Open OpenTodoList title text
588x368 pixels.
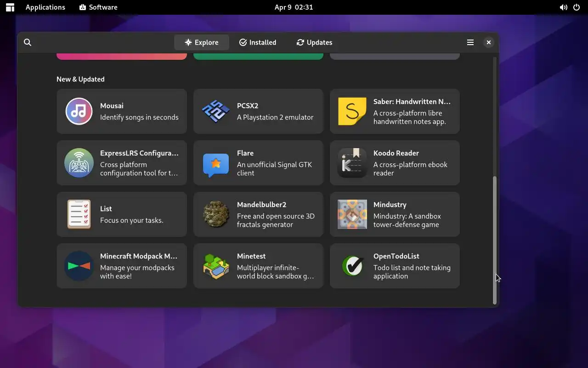pyautogui.click(x=396, y=256)
